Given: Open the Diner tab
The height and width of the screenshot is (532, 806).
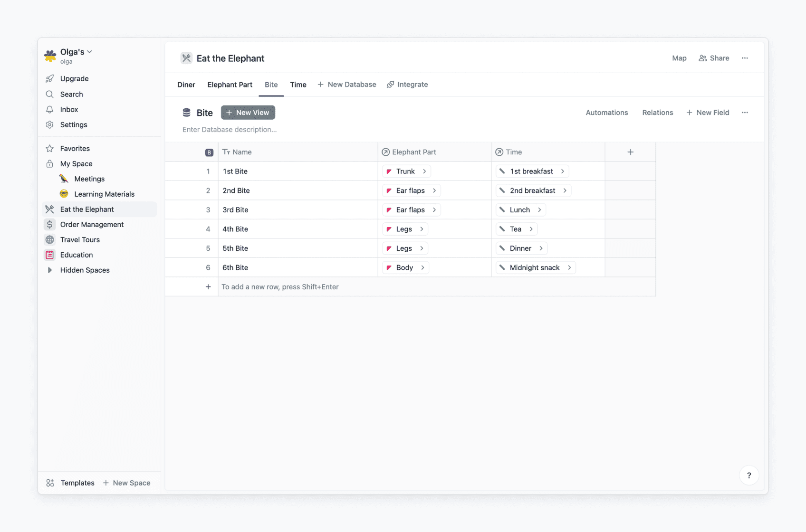Looking at the screenshot, I should 186,84.
